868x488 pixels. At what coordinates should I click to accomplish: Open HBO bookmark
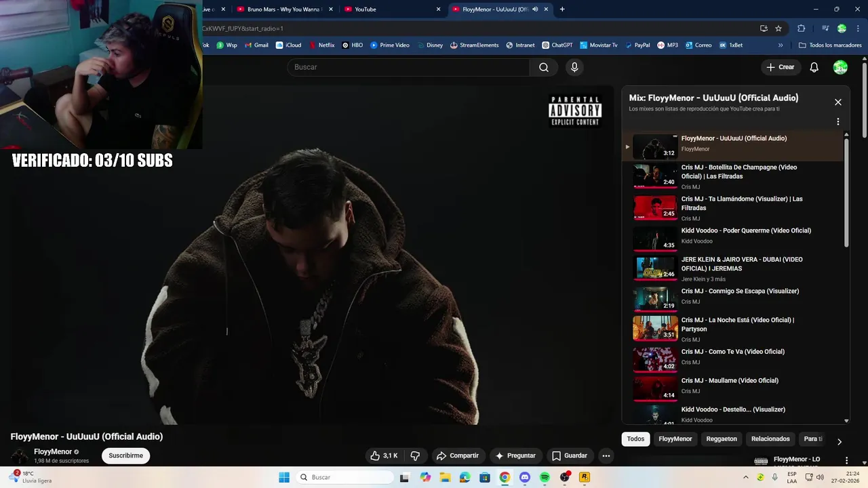(x=352, y=45)
